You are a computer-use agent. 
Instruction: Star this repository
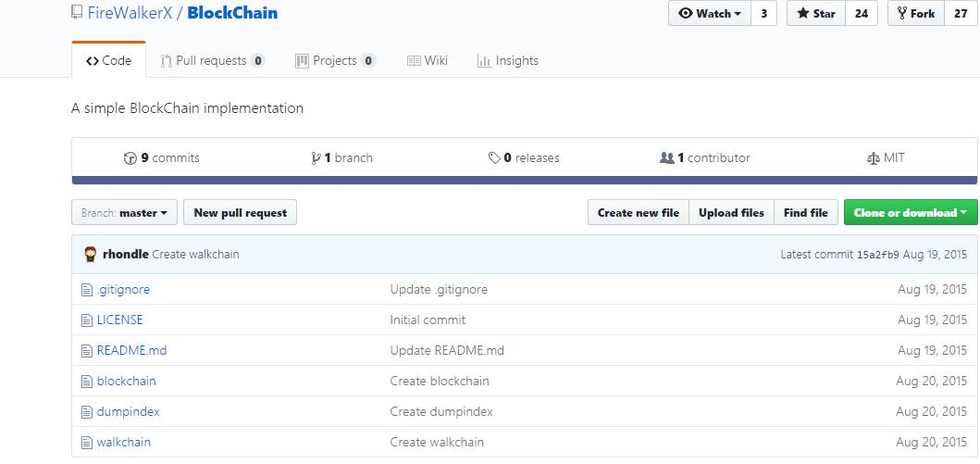click(816, 13)
